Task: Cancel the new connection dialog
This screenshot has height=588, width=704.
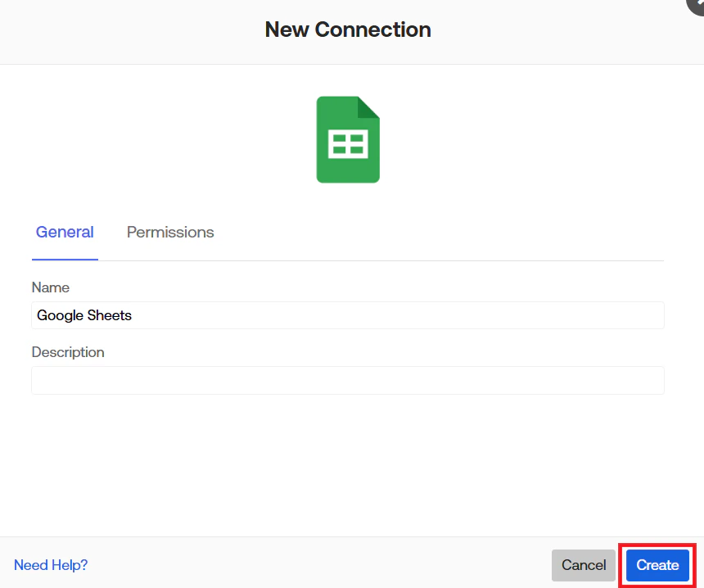Action: pos(583,565)
